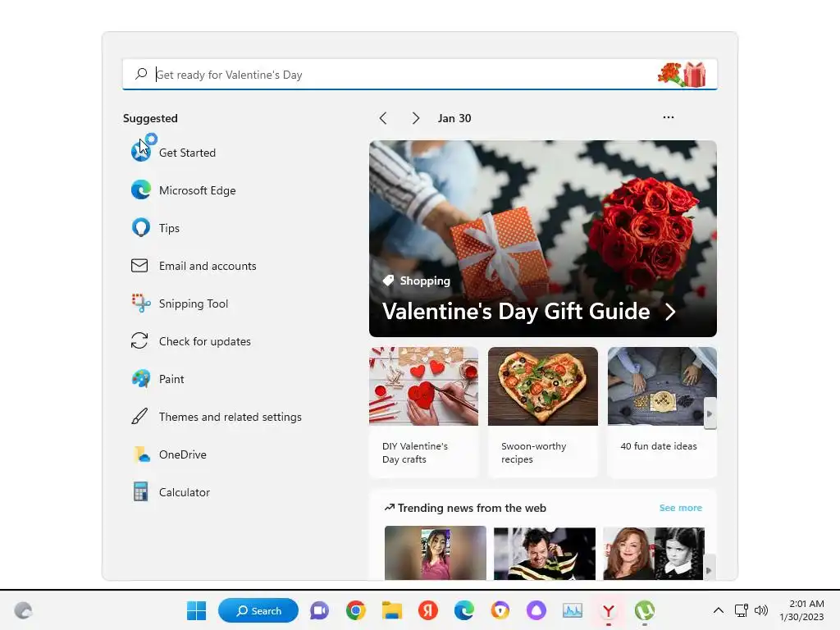Image resolution: width=840 pixels, height=630 pixels.
Task: Go to the next day with the right chevron
Action: click(415, 118)
